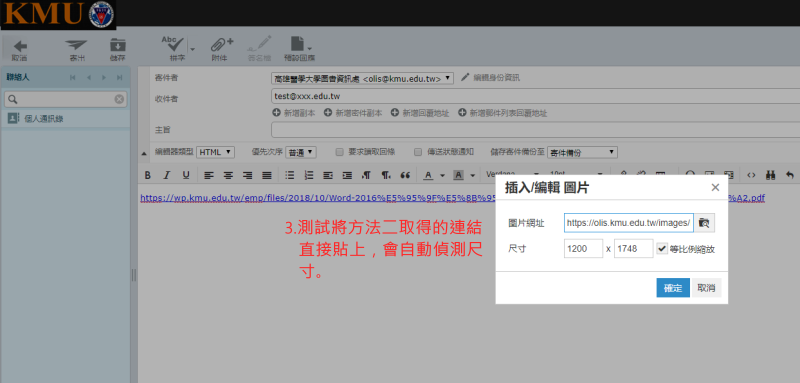The width and height of the screenshot is (800, 383).
Task: Apply the text color A button
Action: pos(428,175)
